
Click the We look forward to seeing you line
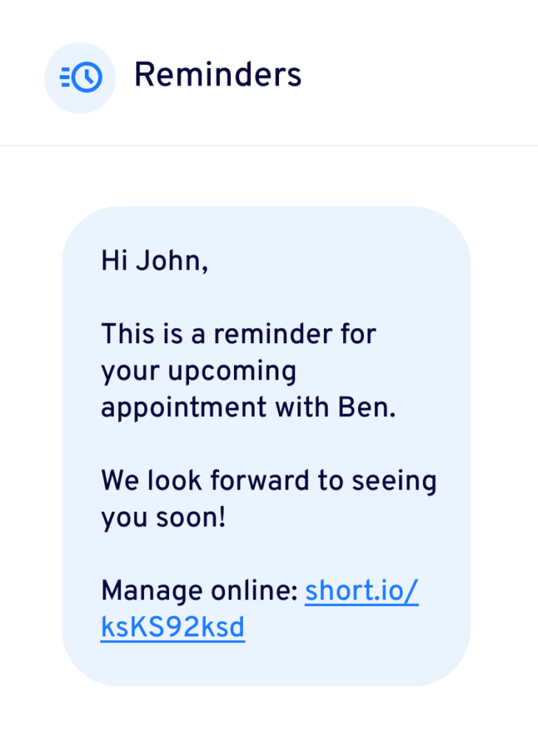point(269,480)
